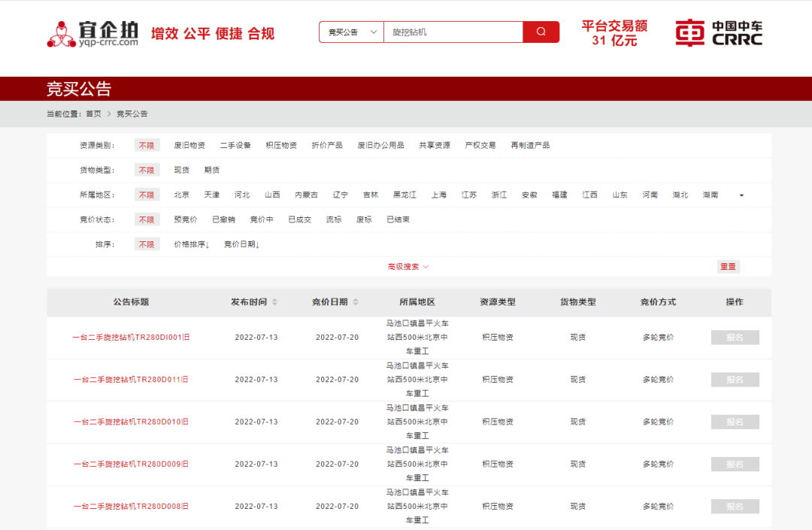Click sort icon beside 发布时间 column

tap(274, 302)
